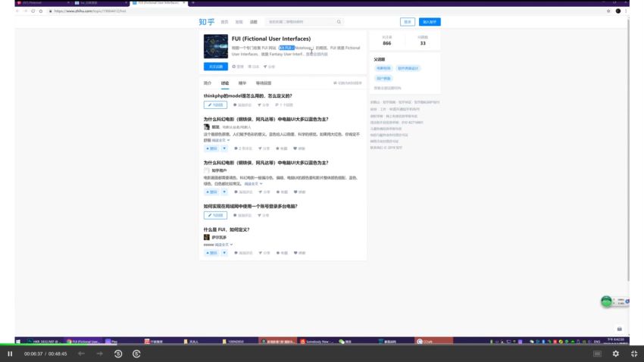Click the 登录 button

point(408,22)
